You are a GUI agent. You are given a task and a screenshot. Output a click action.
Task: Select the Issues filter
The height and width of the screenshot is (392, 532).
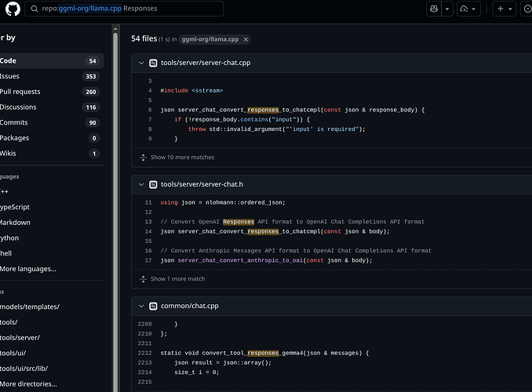point(51,76)
